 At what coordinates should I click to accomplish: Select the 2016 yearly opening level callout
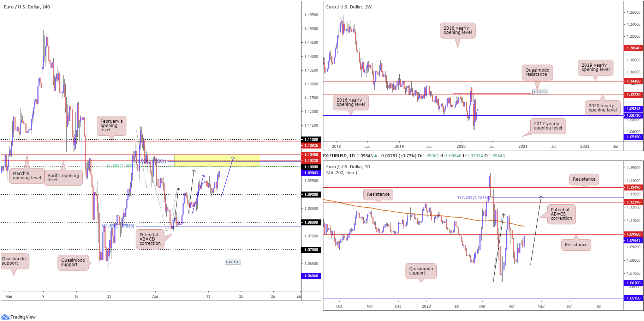351,102
